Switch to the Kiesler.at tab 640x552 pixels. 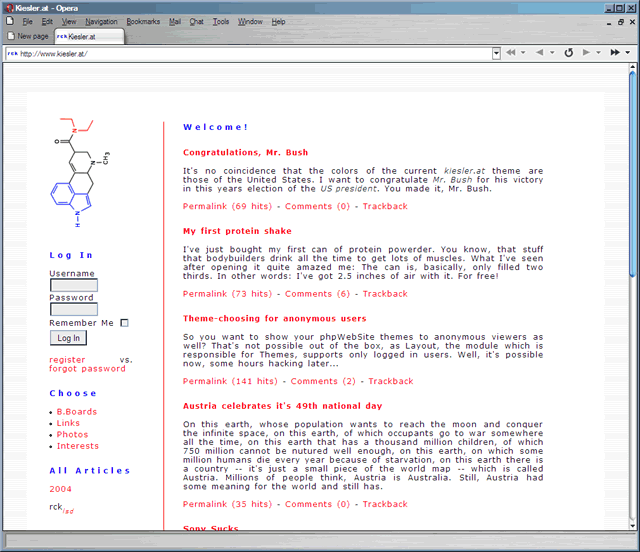(89, 36)
